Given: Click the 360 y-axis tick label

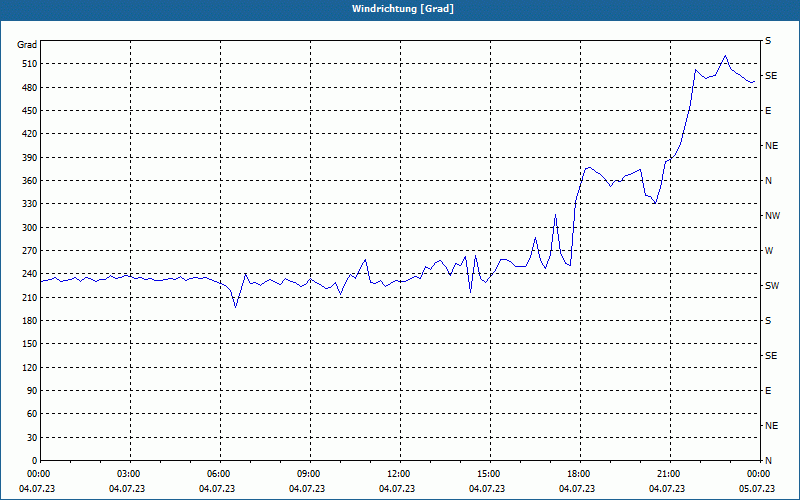Looking at the screenshot, I should 29,181.
